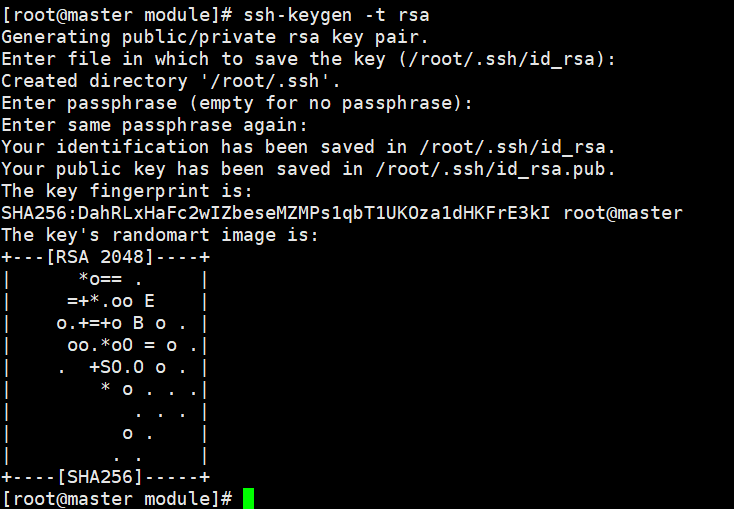734x509 pixels.
Task: Click the "Created directory '/root/.ssh'" line
Action: [x=171, y=81]
